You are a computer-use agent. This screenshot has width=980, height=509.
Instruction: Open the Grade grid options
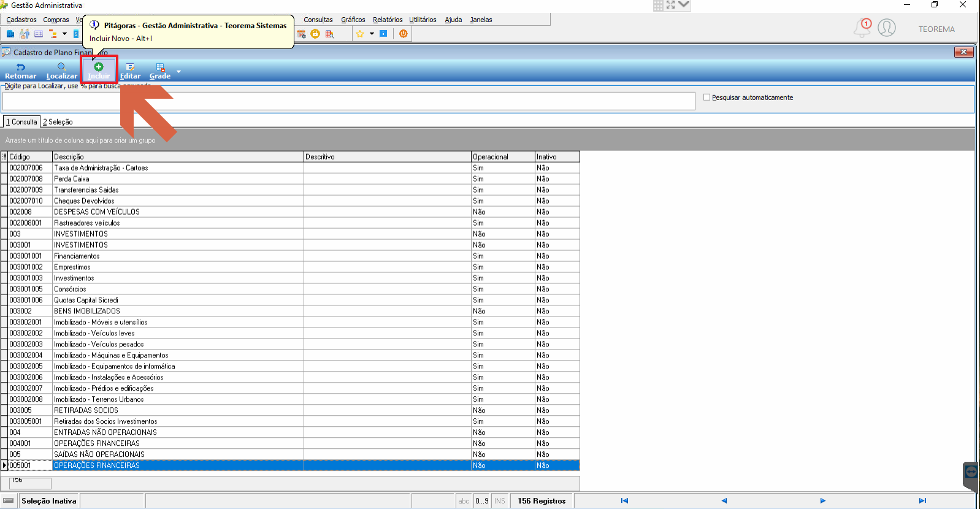point(160,71)
